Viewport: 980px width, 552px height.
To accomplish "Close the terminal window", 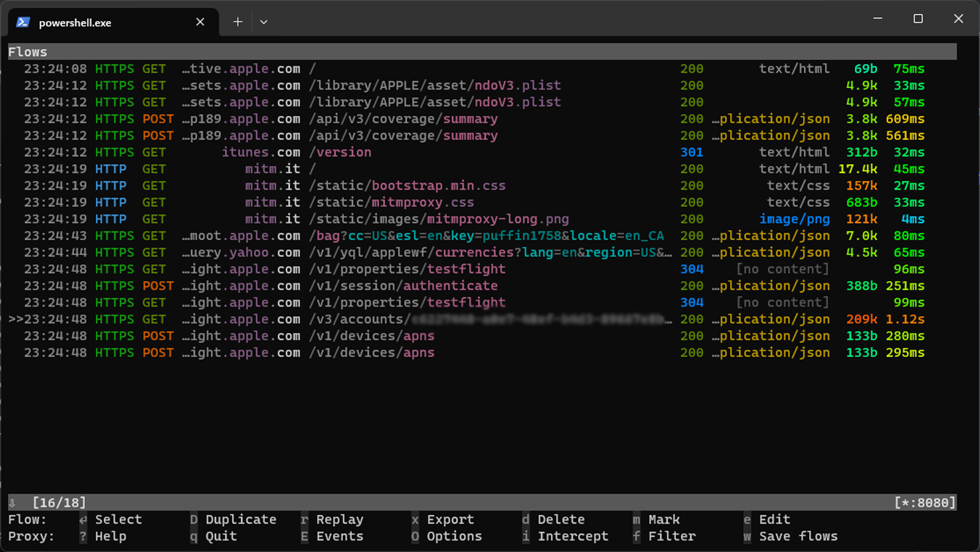I will (x=959, y=19).
